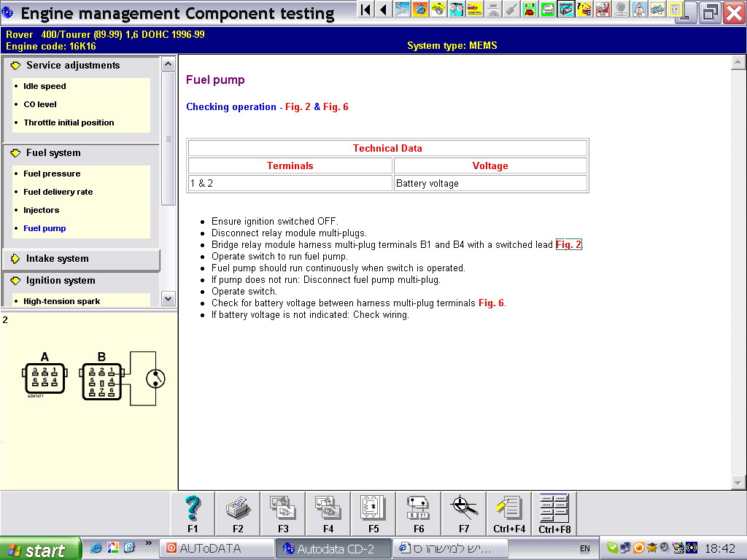Click the F5 component diagram icon

click(373, 508)
